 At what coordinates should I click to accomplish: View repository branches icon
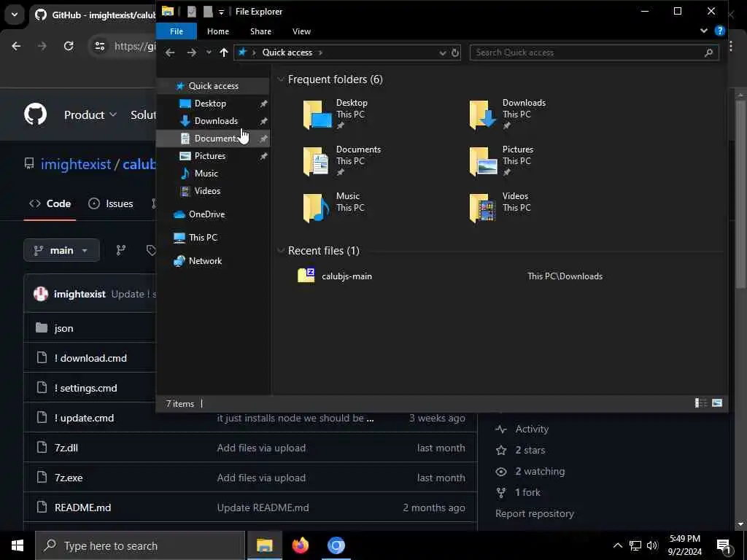[x=121, y=250]
